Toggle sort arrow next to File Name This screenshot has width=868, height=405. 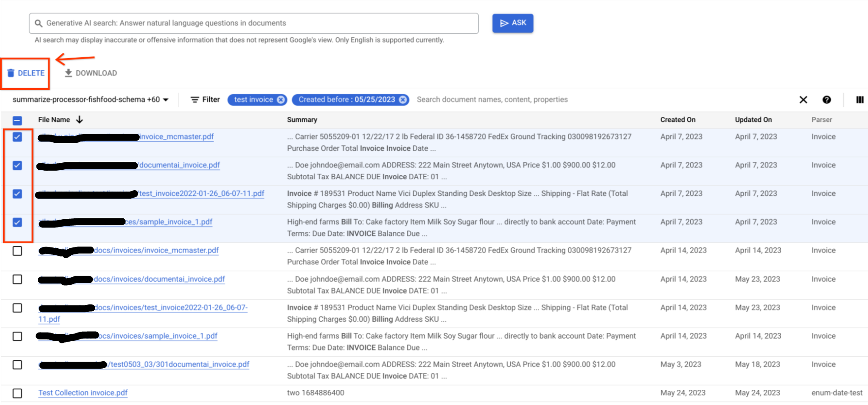[x=79, y=119]
